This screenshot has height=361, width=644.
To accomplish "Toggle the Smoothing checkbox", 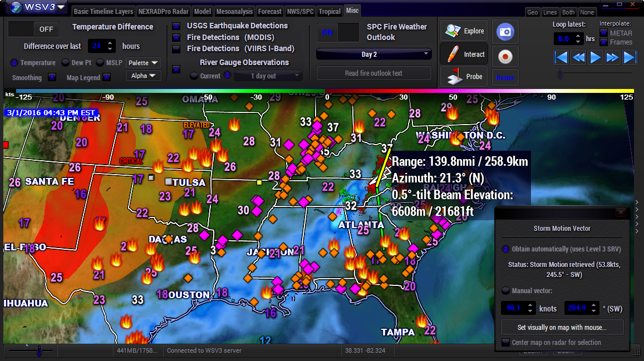I will [x=52, y=77].
